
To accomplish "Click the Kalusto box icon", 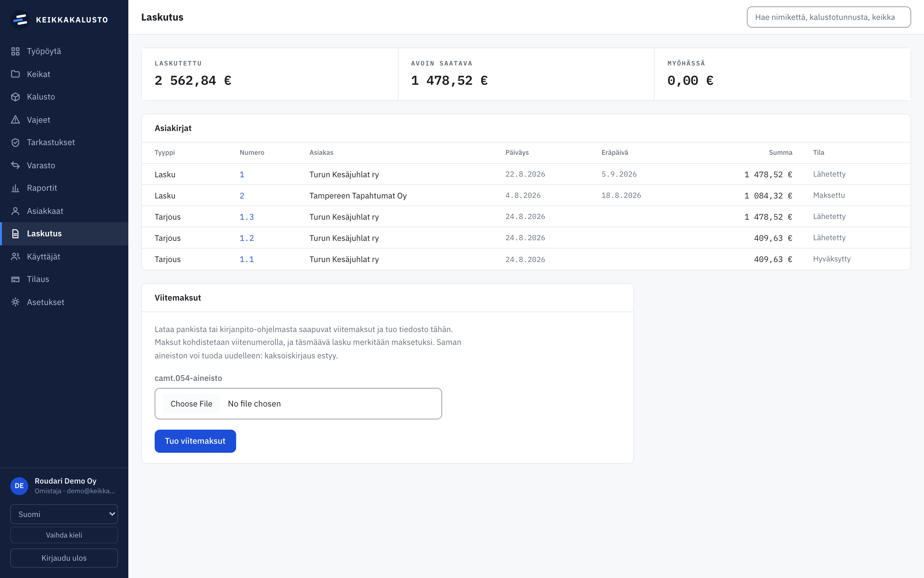I will 15,97.
